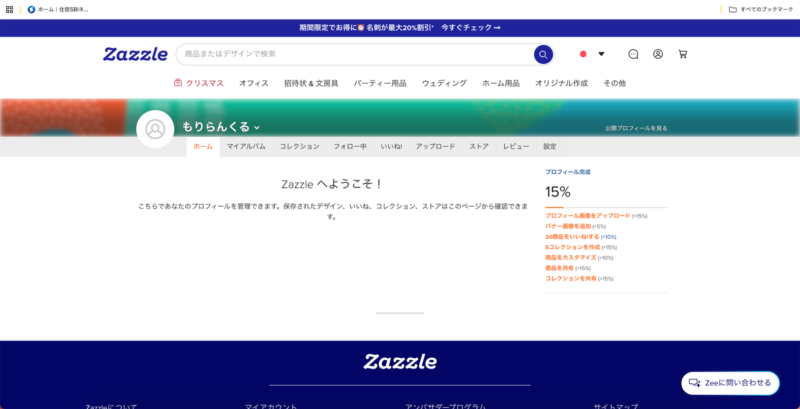Click コレクションを共有 link
The width and height of the screenshot is (800, 409).
point(570,278)
